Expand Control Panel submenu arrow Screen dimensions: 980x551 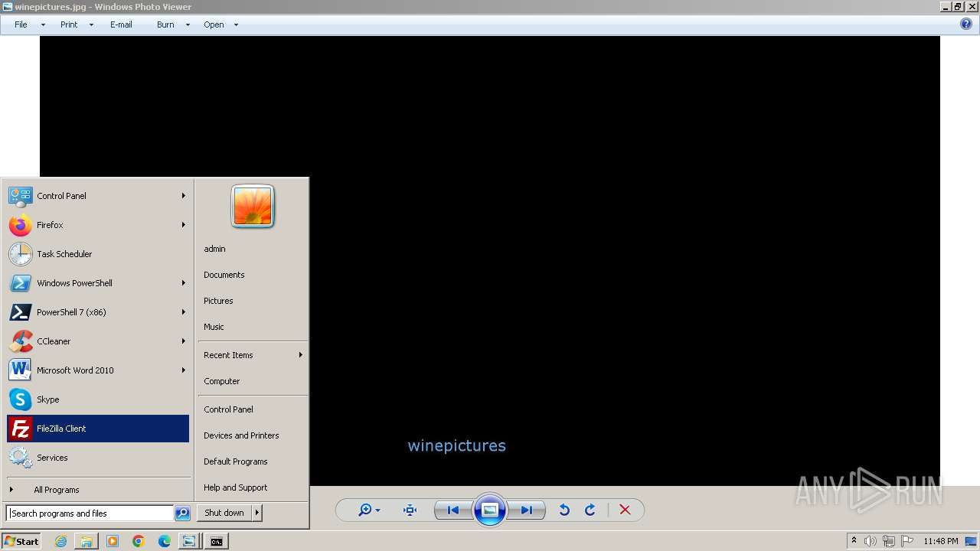[184, 196]
